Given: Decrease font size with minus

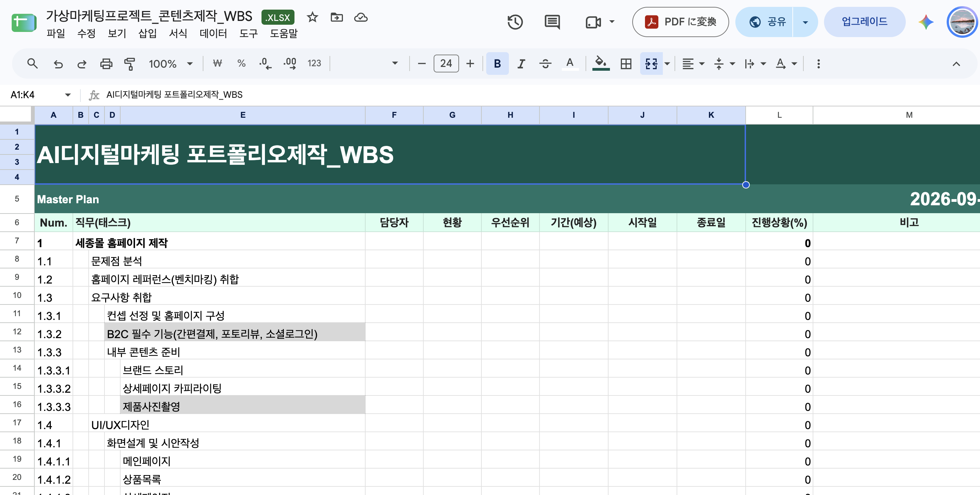Looking at the screenshot, I should coord(421,64).
